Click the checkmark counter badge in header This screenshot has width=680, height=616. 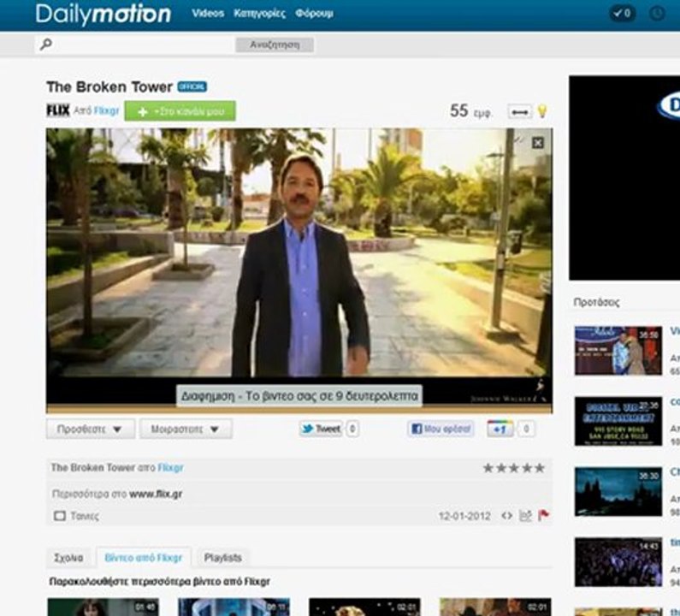click(x=623, y=14)
